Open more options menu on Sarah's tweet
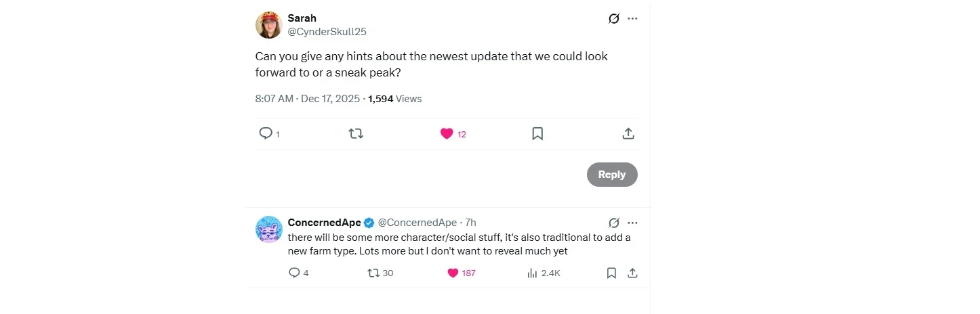Image resolution: width=980 pixels, height=314 pixels. [x=632, y=19]
